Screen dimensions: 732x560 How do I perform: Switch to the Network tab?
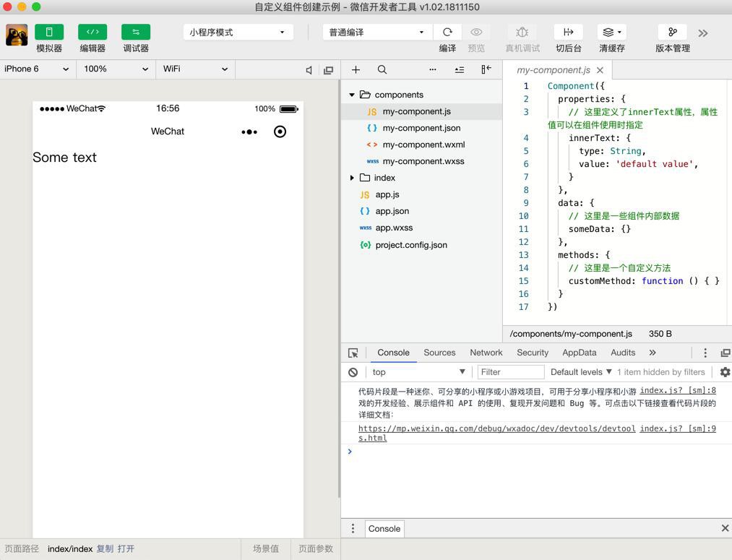pyautogui.click(x=486, y=353)
